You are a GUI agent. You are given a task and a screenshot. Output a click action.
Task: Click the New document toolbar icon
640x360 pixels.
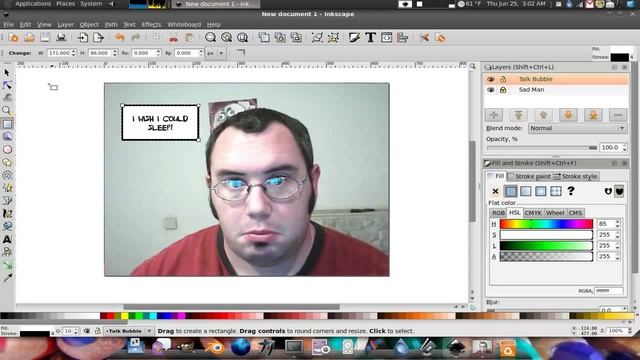point(13,38)
